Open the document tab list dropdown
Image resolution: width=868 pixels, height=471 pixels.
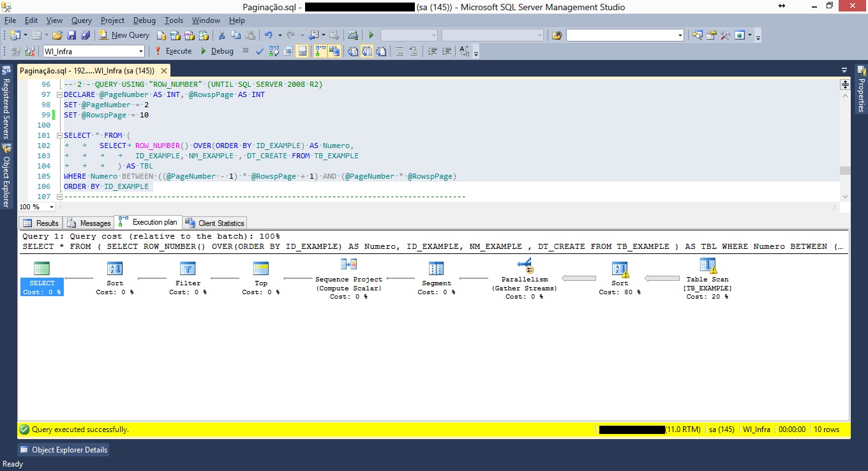click(x=844, y=70)
